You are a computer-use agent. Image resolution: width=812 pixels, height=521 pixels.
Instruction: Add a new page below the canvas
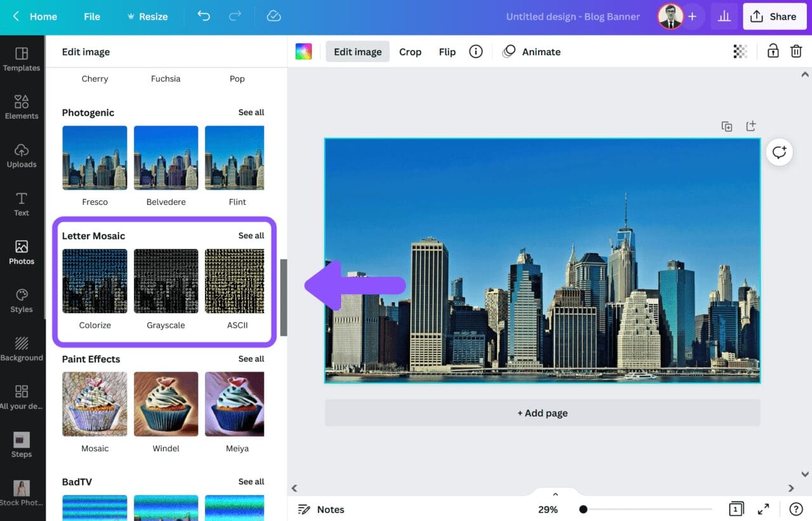tap(542, 413)
